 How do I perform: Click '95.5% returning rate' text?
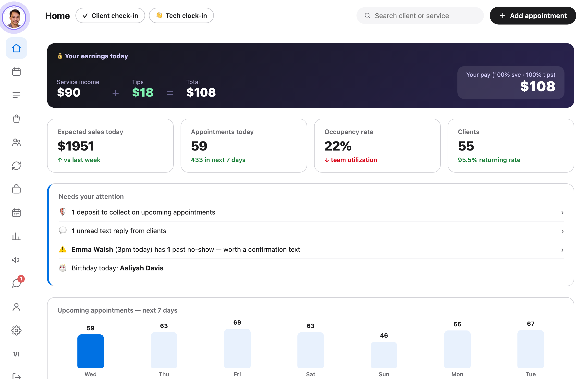tap(489, 160)
